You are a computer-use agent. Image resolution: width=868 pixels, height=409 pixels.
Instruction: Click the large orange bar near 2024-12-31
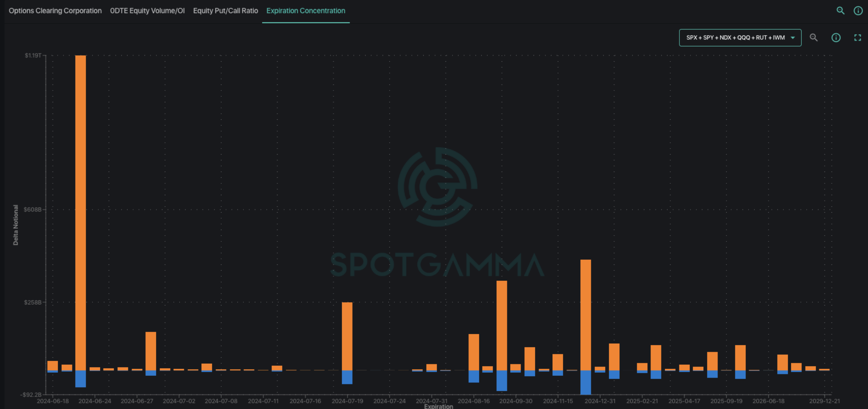[x=586, y=315]
